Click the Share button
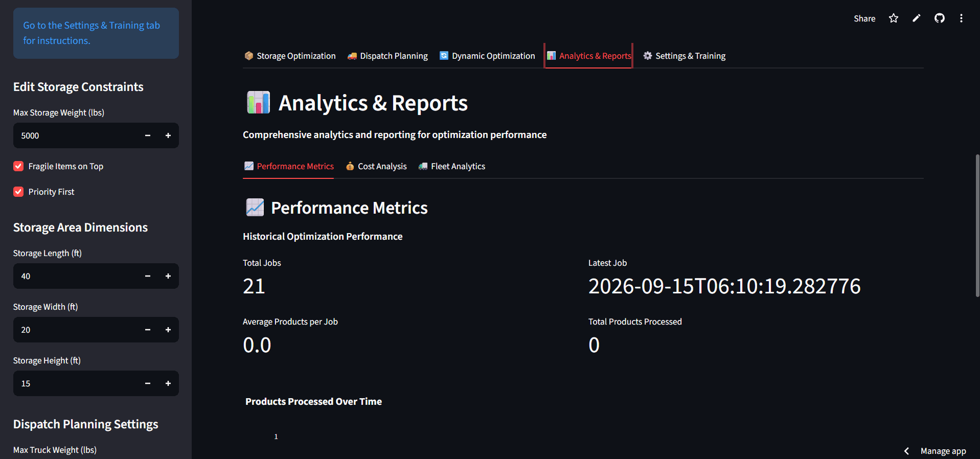Viewport: 980px width, 459px height. click(x=864, y=18)
